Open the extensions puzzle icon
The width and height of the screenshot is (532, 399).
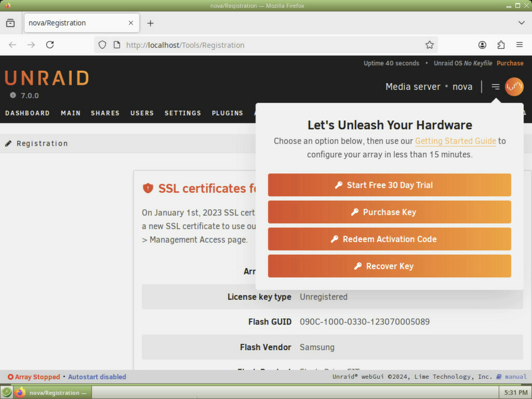coord(501,45)
